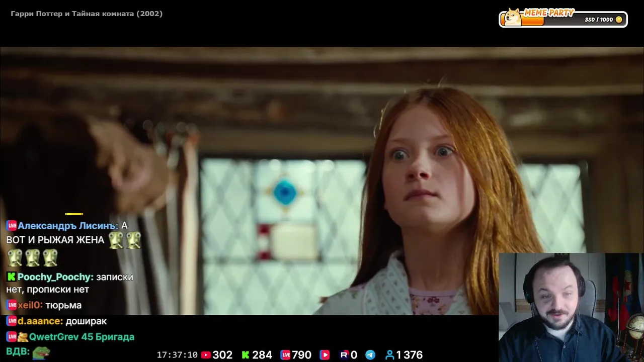644x362 pixels.
Task: Click the crowned frog badge before QwetrGrev
Action: pyautogui.click(x=23, y=337)
